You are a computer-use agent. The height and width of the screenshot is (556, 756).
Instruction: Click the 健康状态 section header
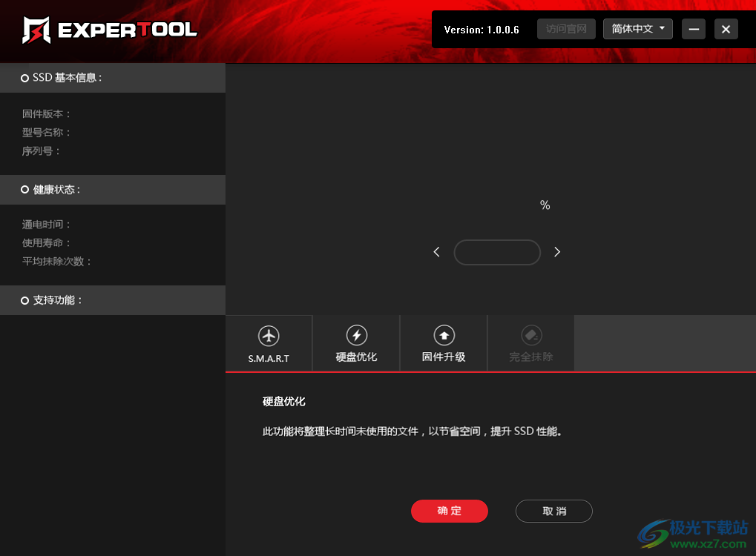pos(113,190)
